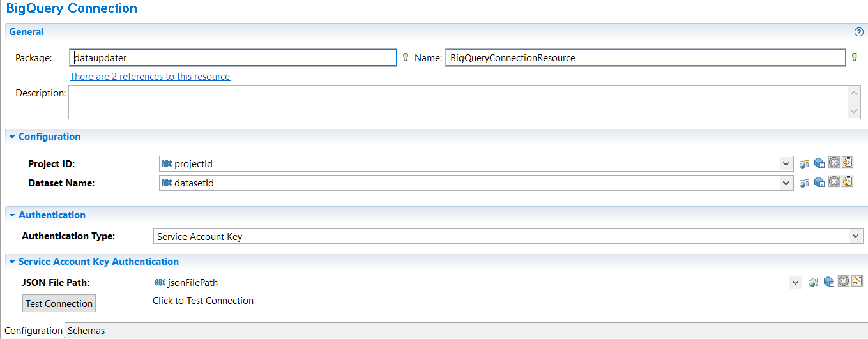Open the JSON File Path dropdown arrow
Screen dimensions: 868x339
(x=796, y=282)
